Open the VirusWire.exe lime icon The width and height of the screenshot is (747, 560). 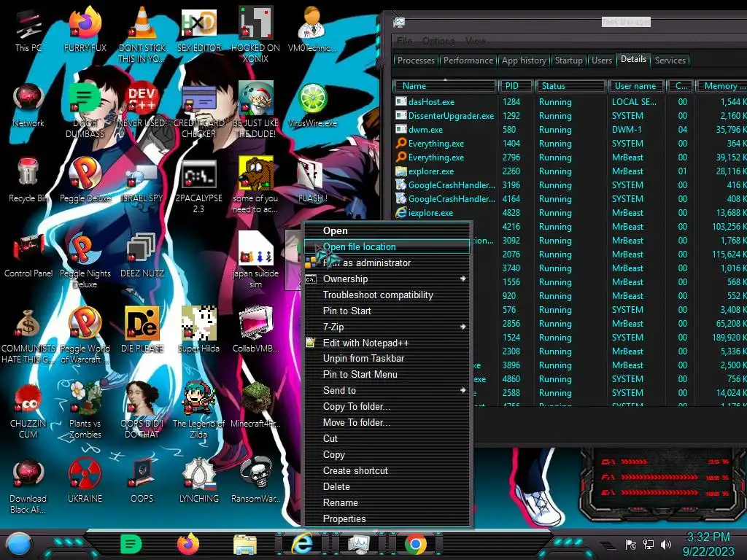(312, 105)
